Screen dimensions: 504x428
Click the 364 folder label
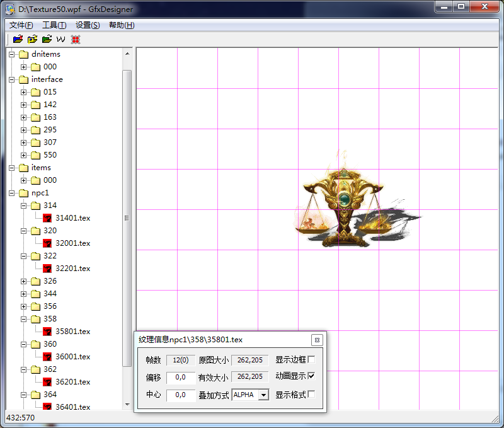pos(50,395)
